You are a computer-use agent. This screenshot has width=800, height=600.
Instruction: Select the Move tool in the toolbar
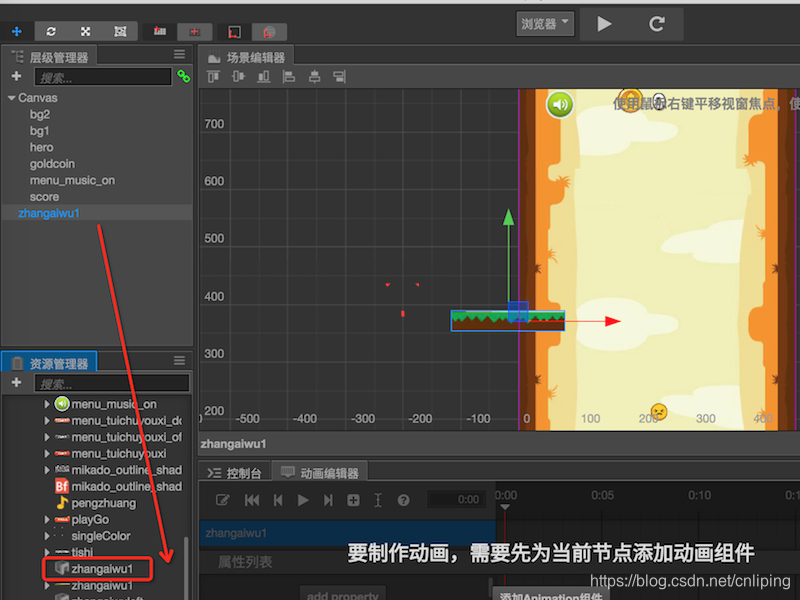tap(17, 31)
